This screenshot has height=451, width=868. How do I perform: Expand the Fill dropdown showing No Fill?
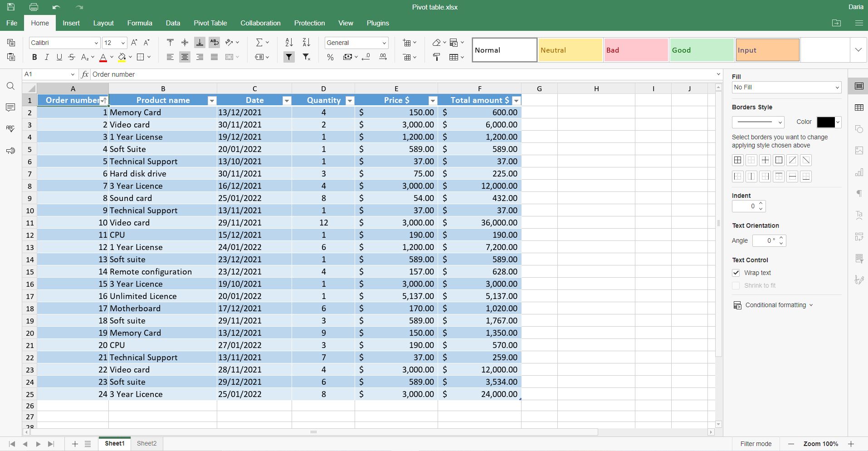coord(786,88)
